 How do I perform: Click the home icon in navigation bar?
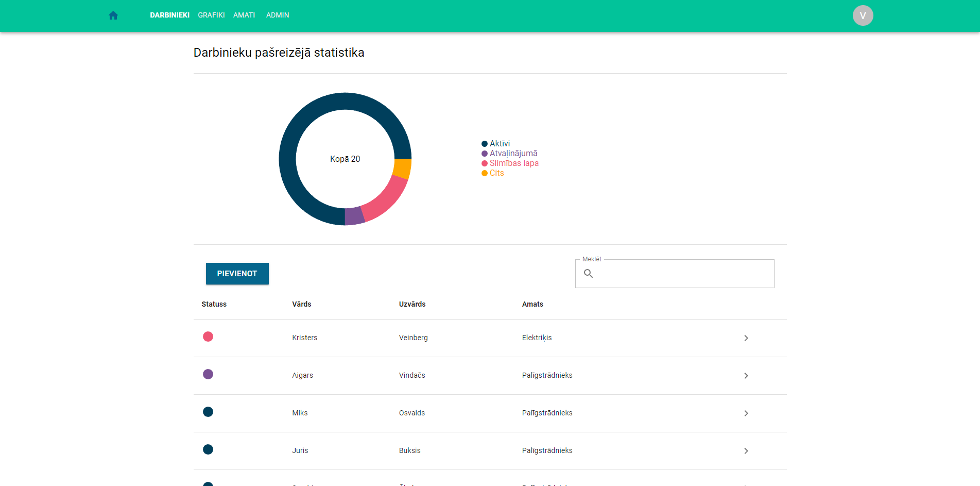pyautogui.click(x=113, y=15)
